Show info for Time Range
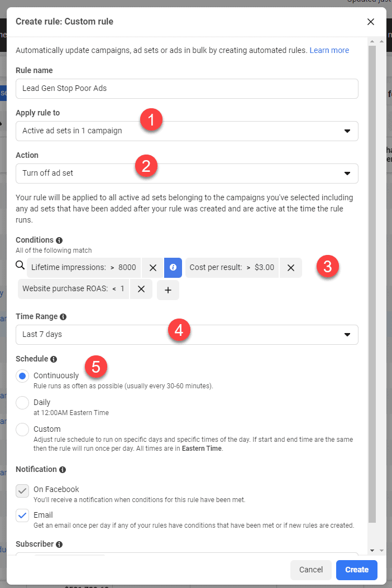 63,317
